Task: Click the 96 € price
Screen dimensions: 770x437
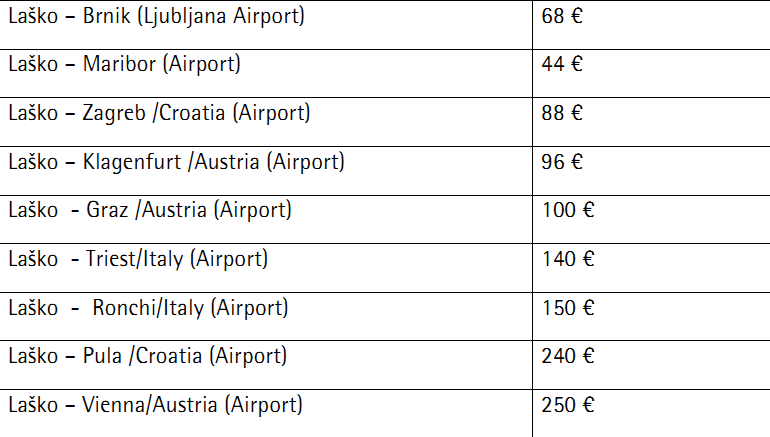Action: 562,162
